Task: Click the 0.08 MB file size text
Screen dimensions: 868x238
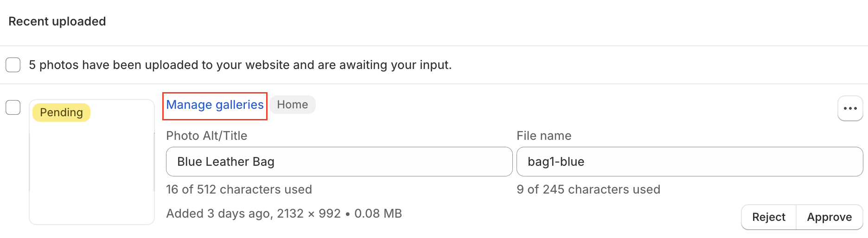Action: tap(378, 213)
